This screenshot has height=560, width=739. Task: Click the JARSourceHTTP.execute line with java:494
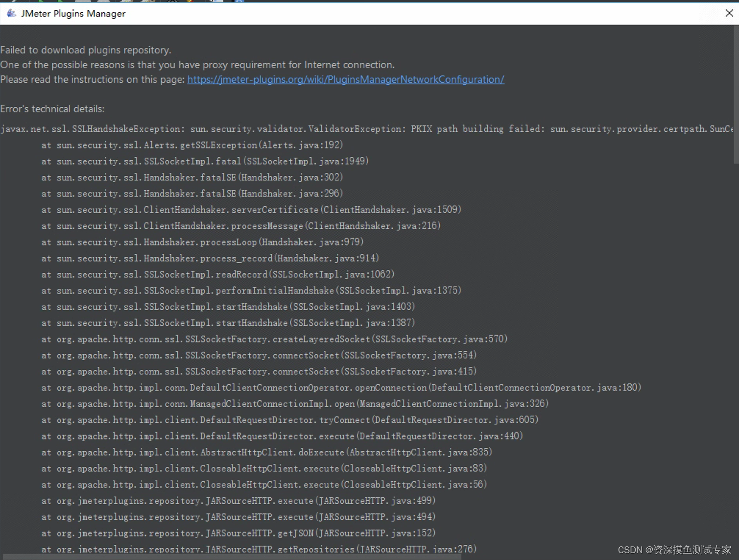coord(238,517)
